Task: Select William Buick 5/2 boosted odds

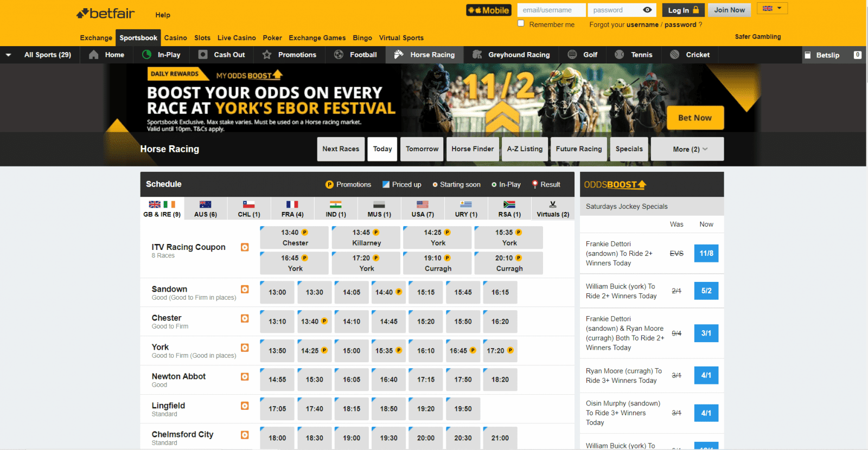Action: coord(706,291)
